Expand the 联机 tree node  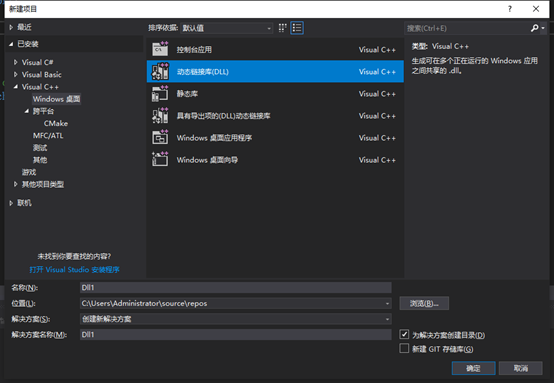(x=11, y=203)
